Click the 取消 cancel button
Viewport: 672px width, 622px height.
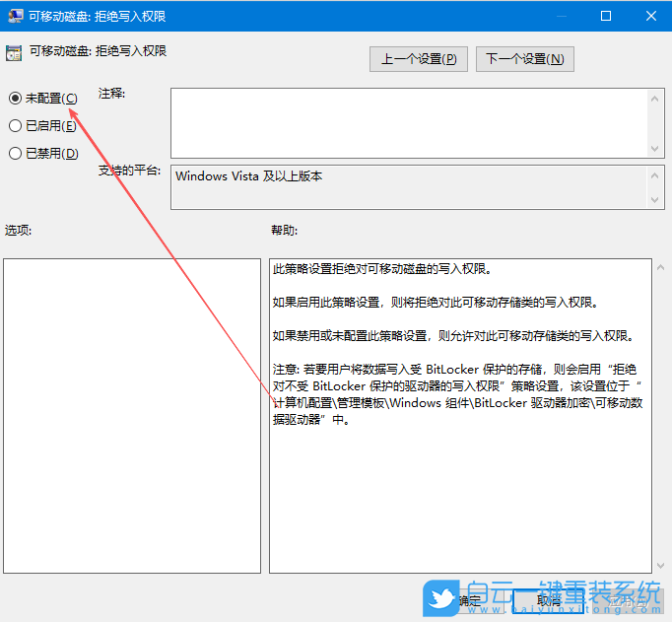(x=548, y=600)
